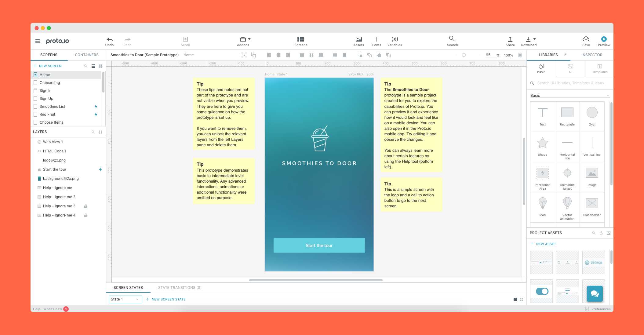
Task: Expand the Basic library category dropdown
Action: point(608,96)
